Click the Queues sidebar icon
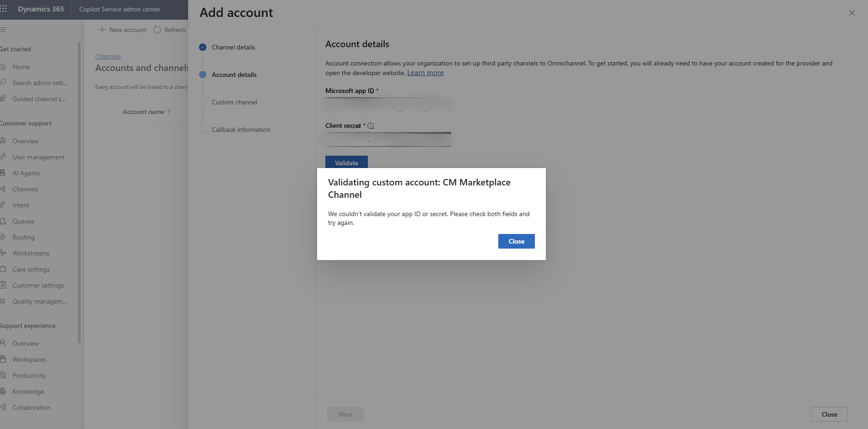The width and height of the screenshot is (868, 429). [3, 221]
